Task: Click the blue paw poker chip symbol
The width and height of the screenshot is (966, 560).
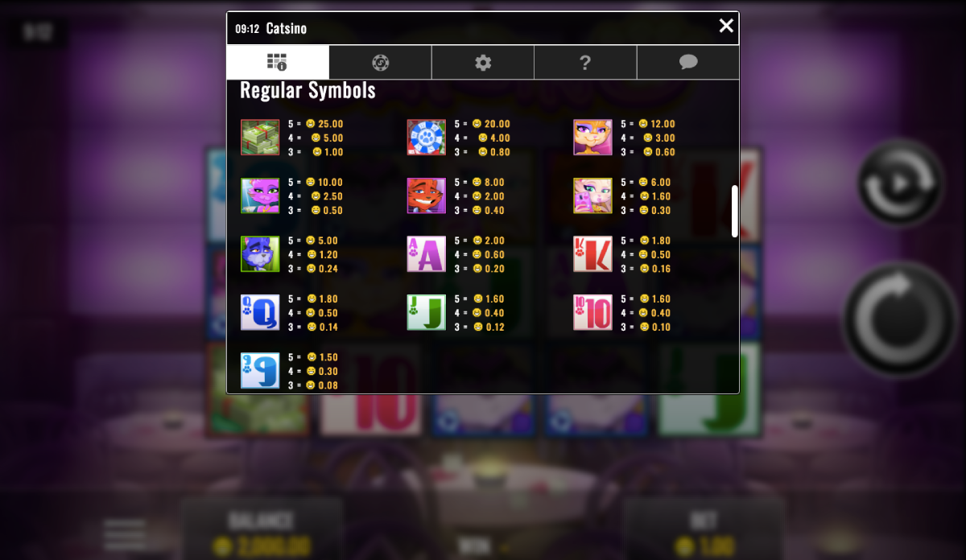Action: click(427, 137)
